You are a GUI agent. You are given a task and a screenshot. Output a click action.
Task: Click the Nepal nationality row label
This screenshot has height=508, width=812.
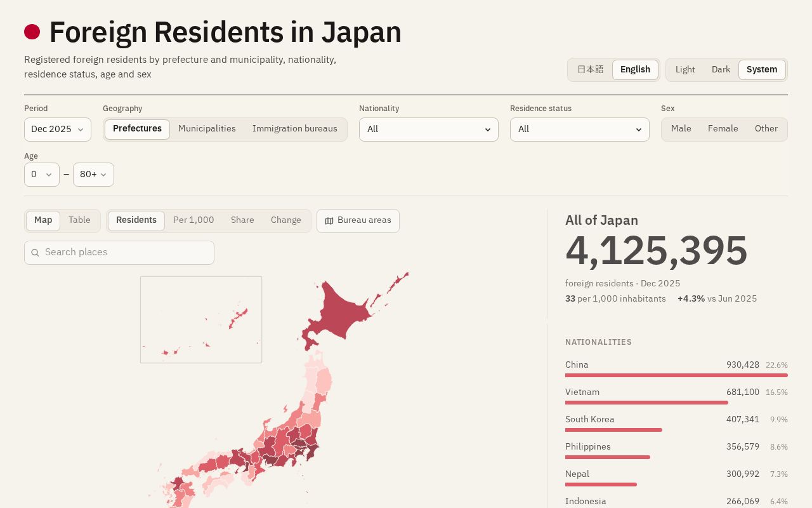[577, 474]
